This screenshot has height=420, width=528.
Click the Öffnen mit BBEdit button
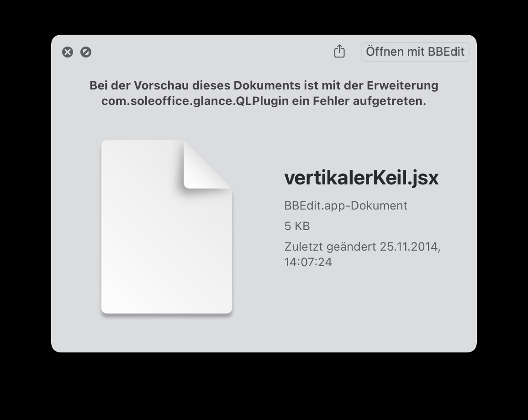415,52
